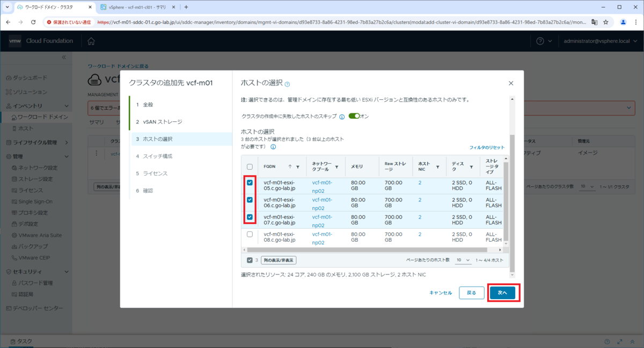The height and width of the screenshot is (348, 644).
Task: Sort the FQDN column with arrow
Action: click(x=290, y=167)
